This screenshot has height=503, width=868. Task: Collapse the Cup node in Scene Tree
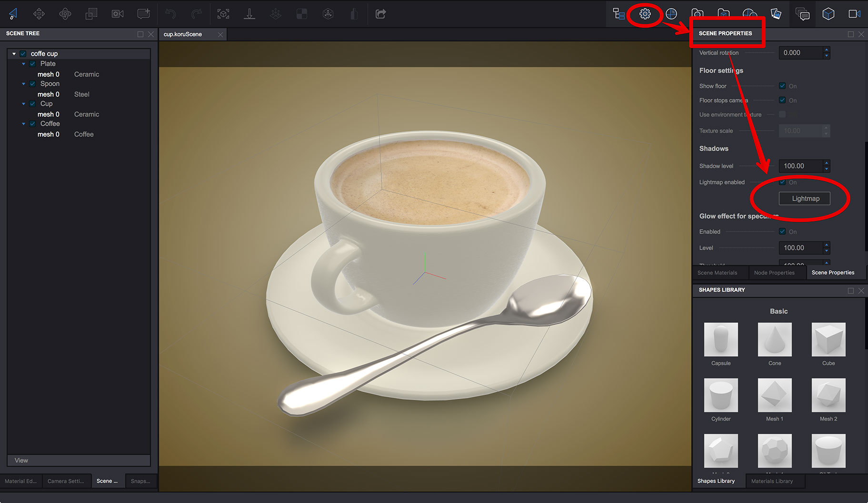[x=23, y=103]
